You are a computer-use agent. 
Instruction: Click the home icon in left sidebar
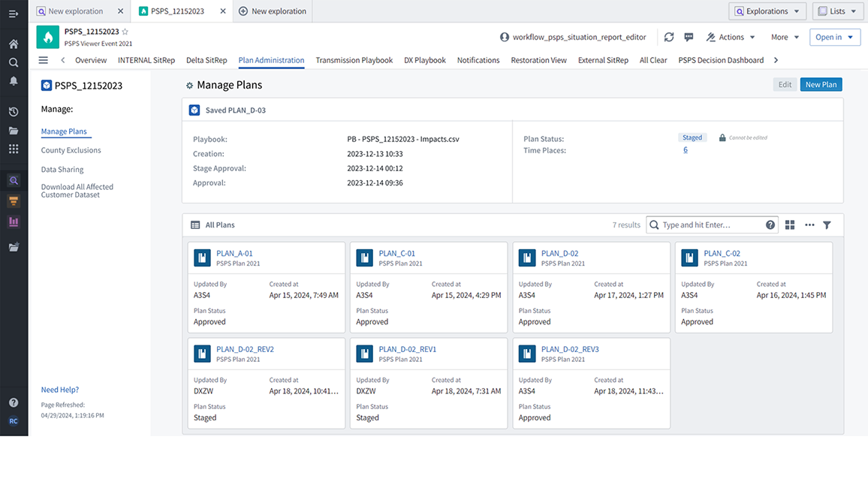(14, 44)
